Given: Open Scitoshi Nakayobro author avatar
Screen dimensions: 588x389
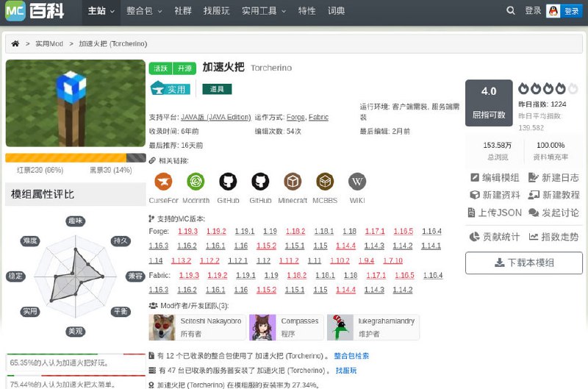Looking at the screenshot, I should pyautogui.click(x=162, y=327).
